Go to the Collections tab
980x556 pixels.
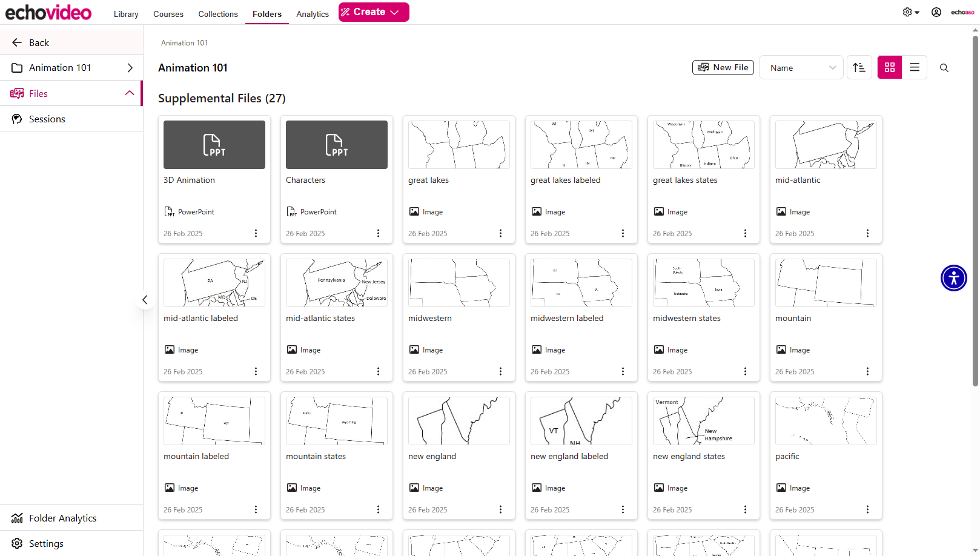point(218,14)
